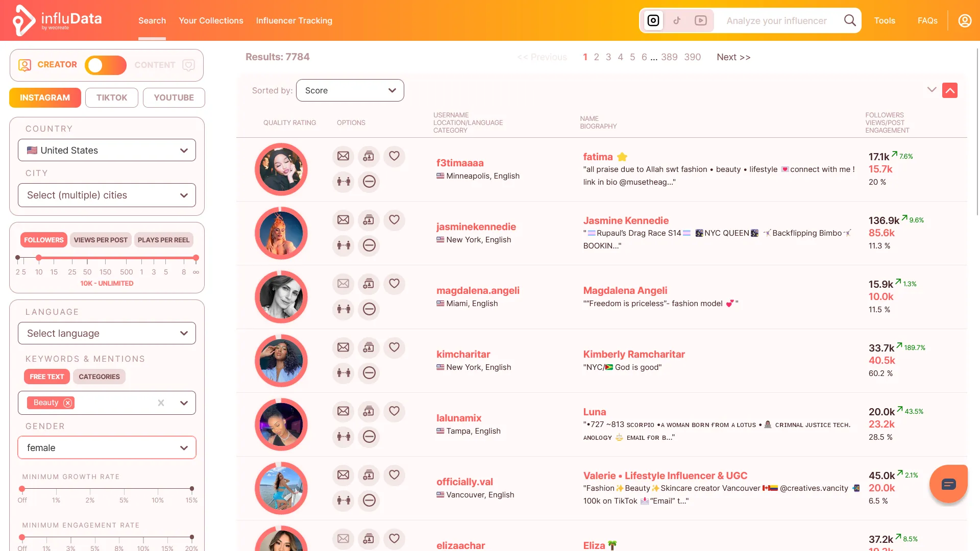The width and height of the screenshot is (980, 551).
Task: Favorite kimcharitar with heart icon
Action: coord(394,347)
